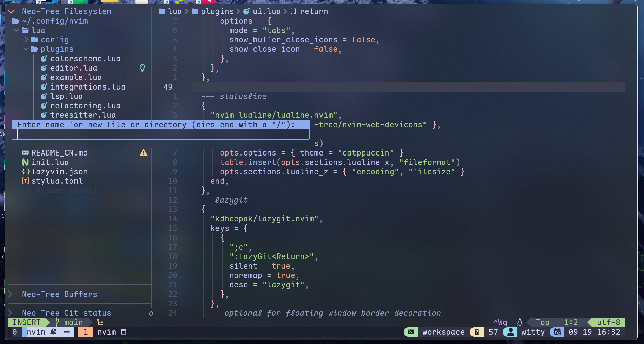
Task: Open the plugins breadcrumb in the winbar
Action: pyautogui.click(x=217, y=11)
